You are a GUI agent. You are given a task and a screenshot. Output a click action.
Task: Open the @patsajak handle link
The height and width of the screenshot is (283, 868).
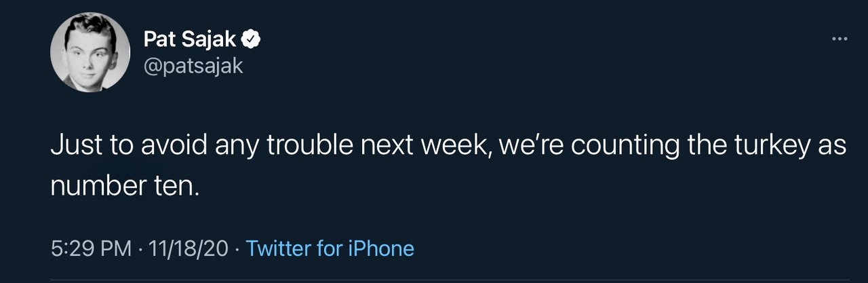point(193,67)
